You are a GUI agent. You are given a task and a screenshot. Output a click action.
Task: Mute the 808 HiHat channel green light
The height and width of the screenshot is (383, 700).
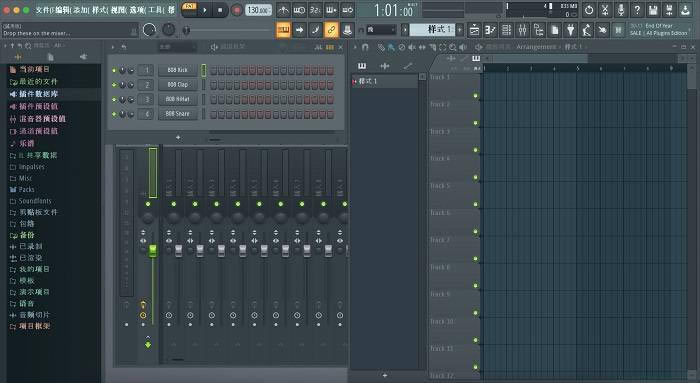pos(114,100)
